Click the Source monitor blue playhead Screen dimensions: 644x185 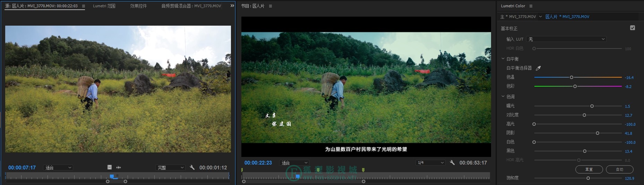112,176
